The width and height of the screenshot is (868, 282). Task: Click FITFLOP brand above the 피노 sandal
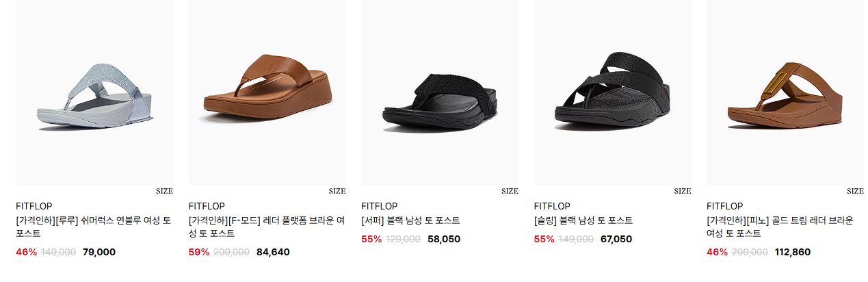725,206
